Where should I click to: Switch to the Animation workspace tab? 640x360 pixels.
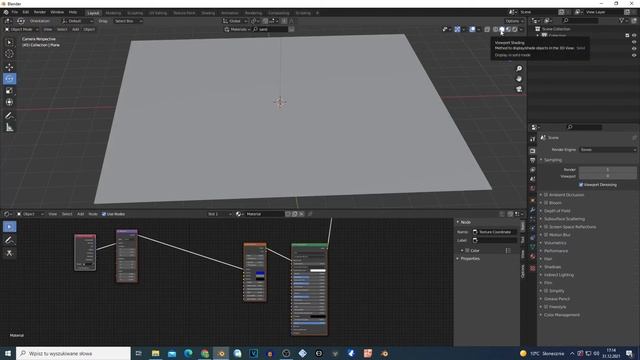point(229,13)
